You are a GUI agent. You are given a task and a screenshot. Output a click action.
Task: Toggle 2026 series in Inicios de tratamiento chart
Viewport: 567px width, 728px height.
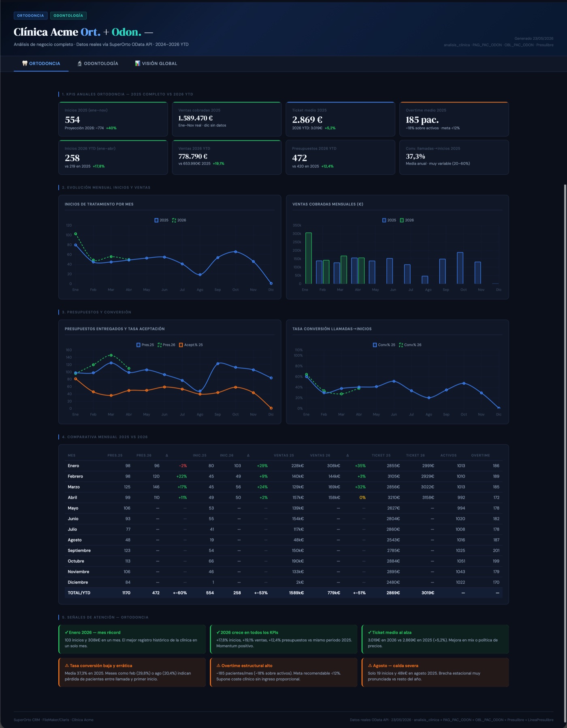pos(179,220)
